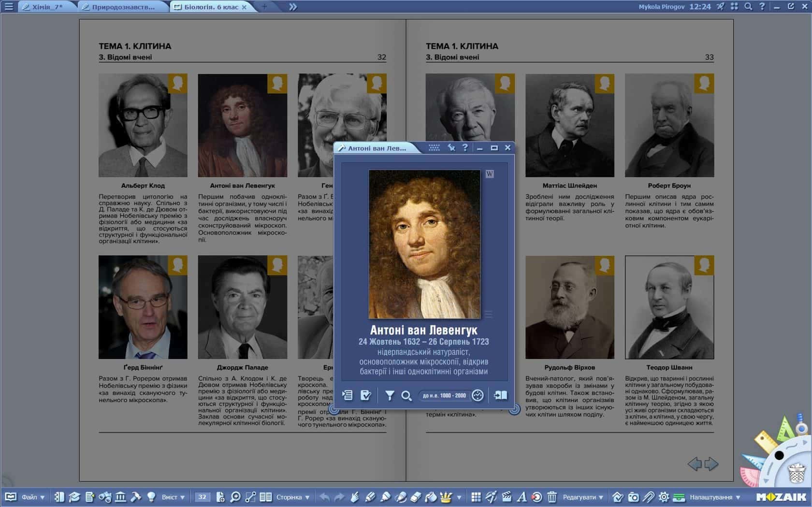Open museum building icon in toolbar

click(x=120, y=497)
